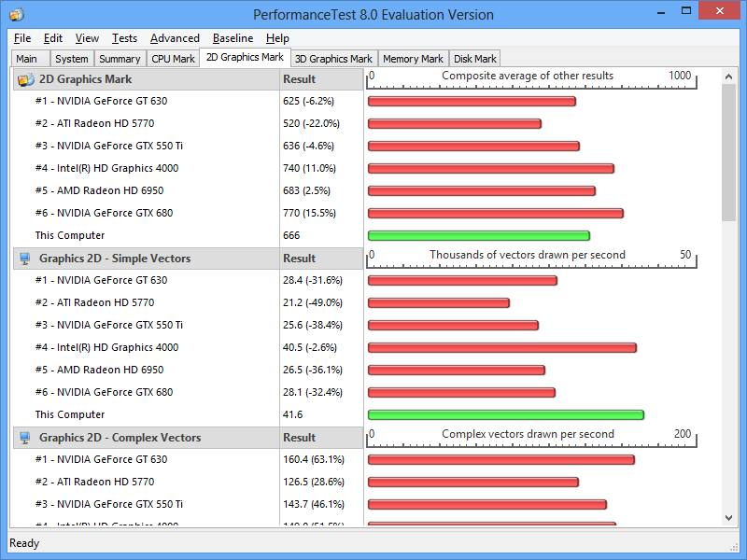Select result value '636 (-4.6%)'

(x=308, y=146)
